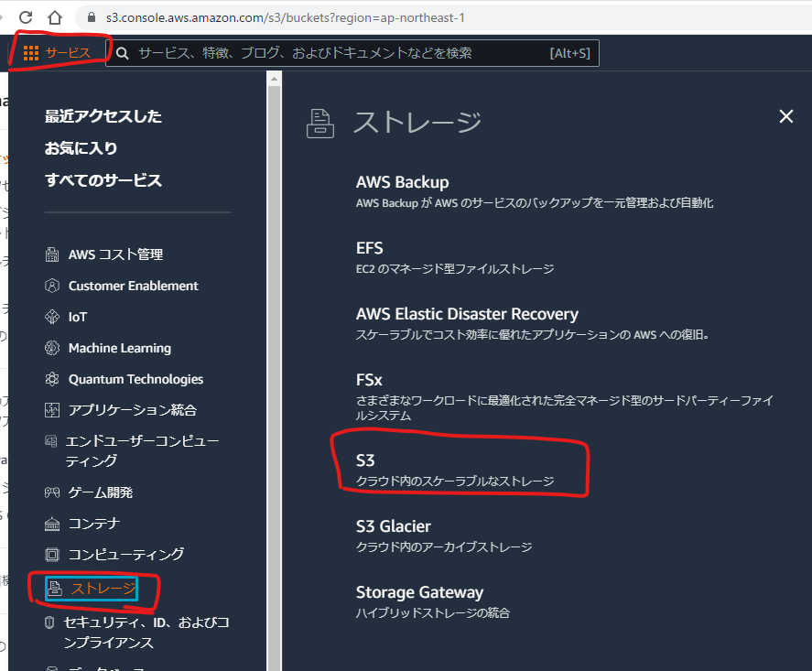
Task: Select ストレージ category text
Action: point(103,589)
